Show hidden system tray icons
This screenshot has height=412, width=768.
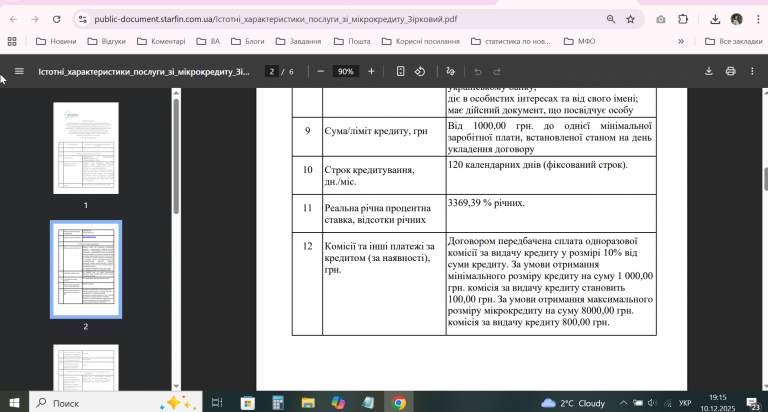pyautogui.click(x=624, y=403)
